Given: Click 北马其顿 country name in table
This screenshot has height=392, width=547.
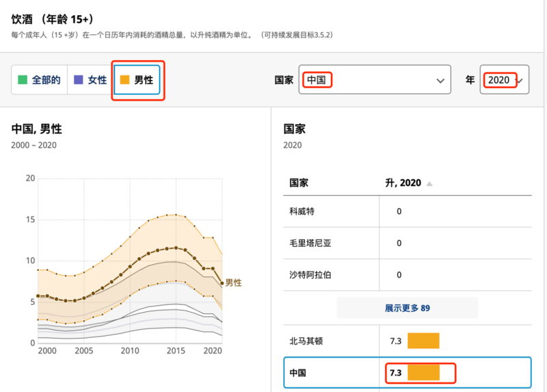Looking at the screenshot, I should pos(306,340).
